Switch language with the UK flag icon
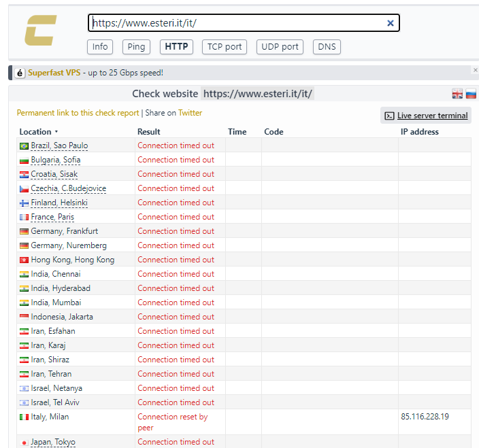Image resolution: width=479 pixels, height=448 pixels. point(457,94)
